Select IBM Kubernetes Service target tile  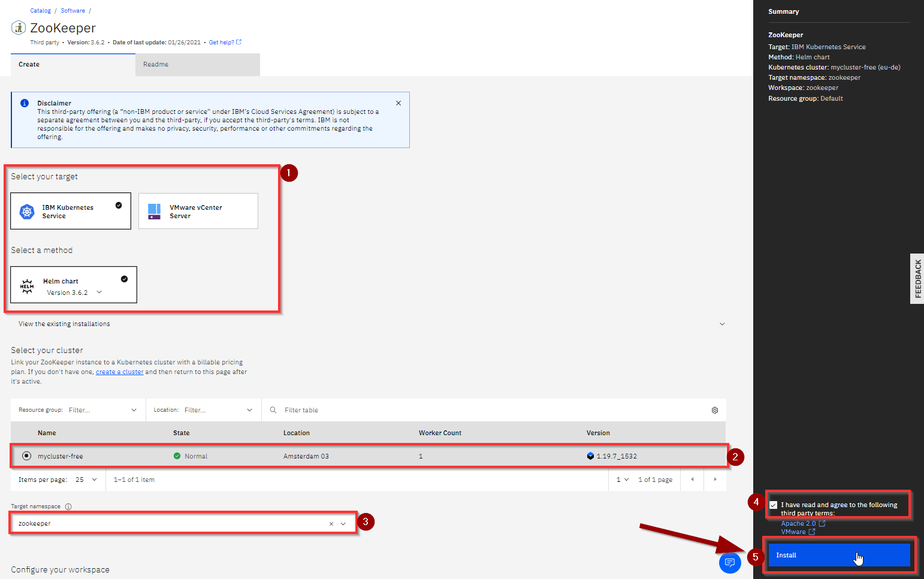[x=71, y=211]
